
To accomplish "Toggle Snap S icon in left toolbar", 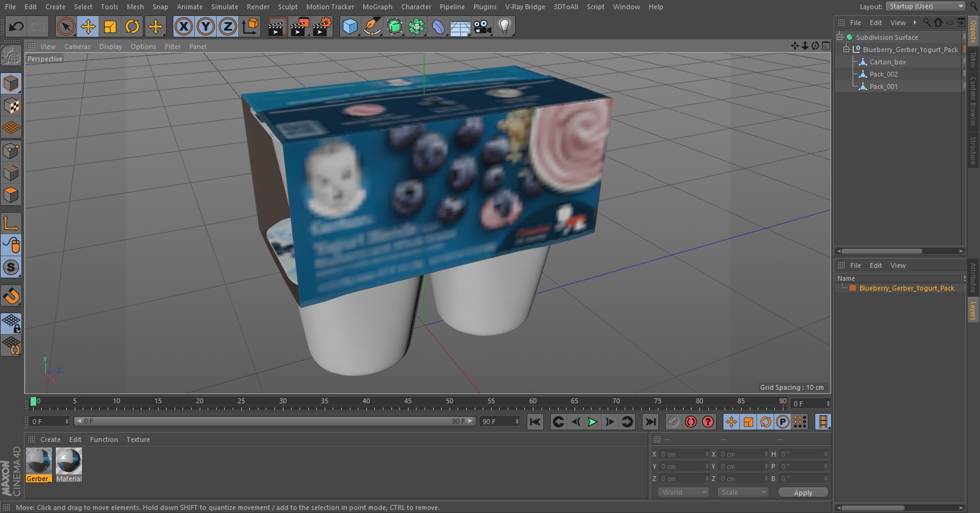I will click(12, 267).
